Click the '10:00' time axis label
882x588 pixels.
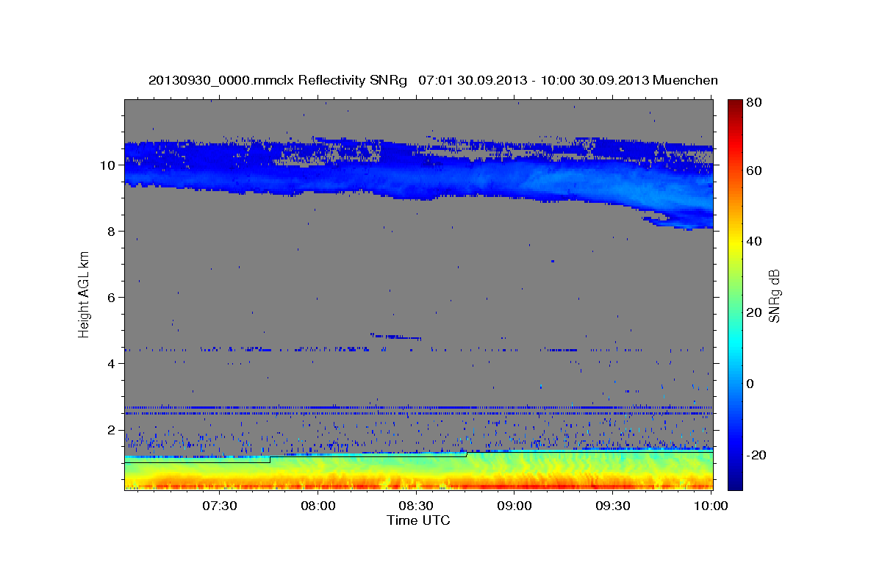pos(711,506)
